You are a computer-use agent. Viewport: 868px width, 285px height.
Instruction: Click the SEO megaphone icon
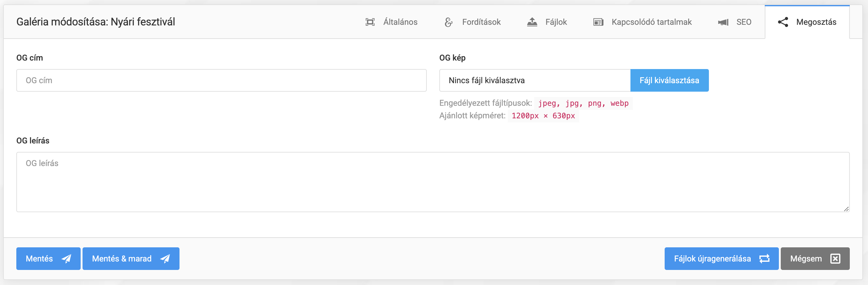[x=723, y=22]
